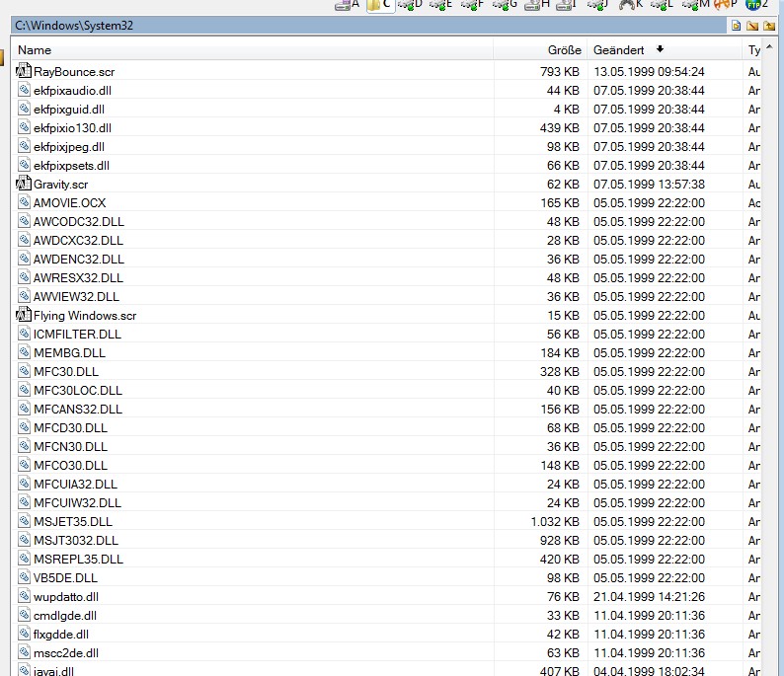Select file MSREPL35.DLL
Screen dimensions: 784x676
point(79,559)
